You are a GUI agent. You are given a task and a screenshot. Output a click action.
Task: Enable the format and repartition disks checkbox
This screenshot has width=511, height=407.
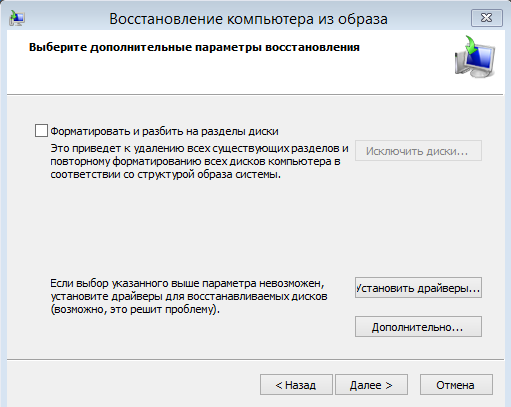pyautogui.click(x=41, y=131)
